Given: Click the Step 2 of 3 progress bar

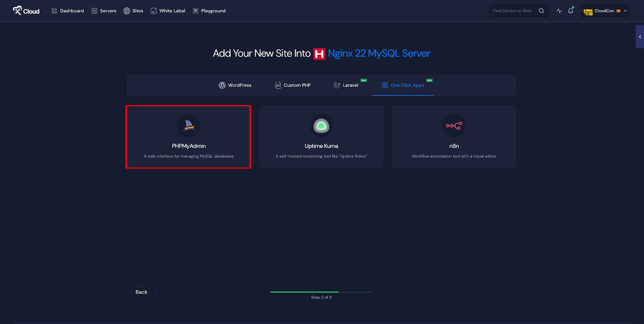Looking at the screenshot, I should 321,292.
